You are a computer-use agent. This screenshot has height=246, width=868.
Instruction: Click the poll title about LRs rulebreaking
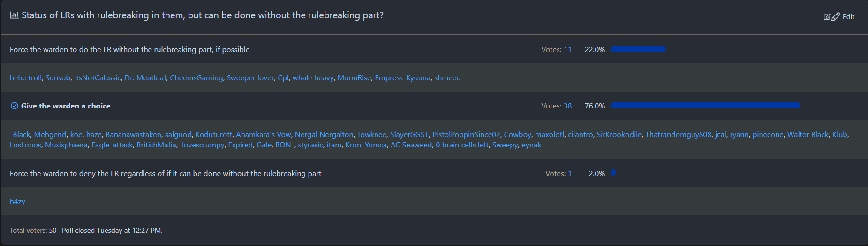[x=202, y=15]
